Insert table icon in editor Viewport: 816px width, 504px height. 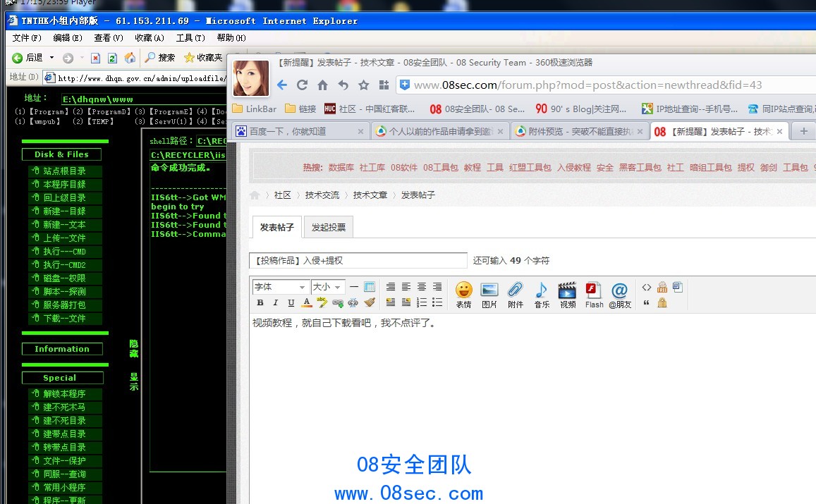pyautogui.click(x=370, y=287)
